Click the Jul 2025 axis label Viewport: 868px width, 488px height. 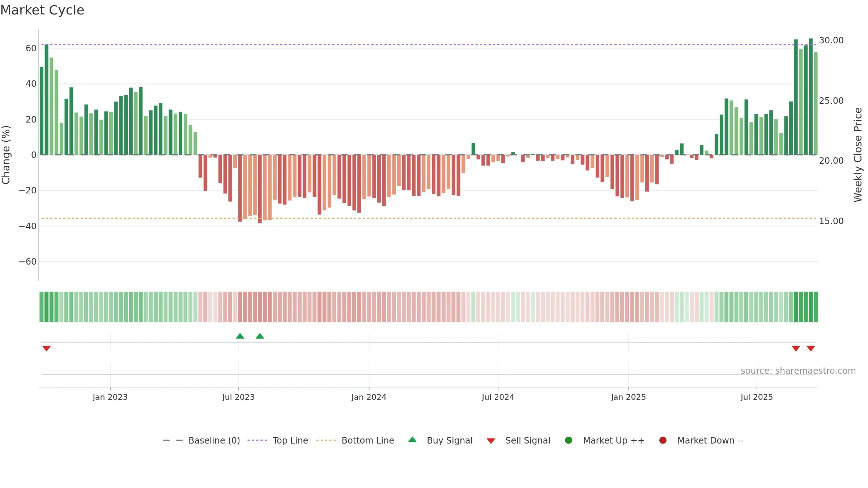pyautogui.click(x=757, y=397)
